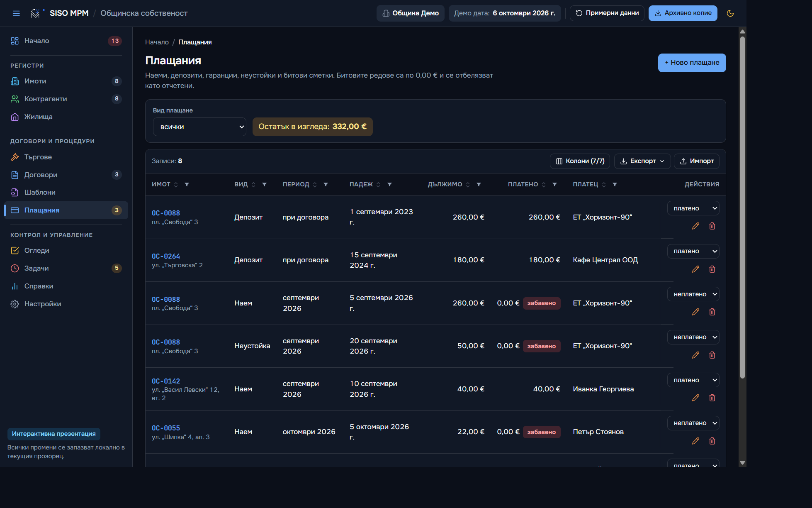This screenshot has height=508, width=812.
Task: Delete the Иванка Георгиева payment row
Action: point(712,398)
